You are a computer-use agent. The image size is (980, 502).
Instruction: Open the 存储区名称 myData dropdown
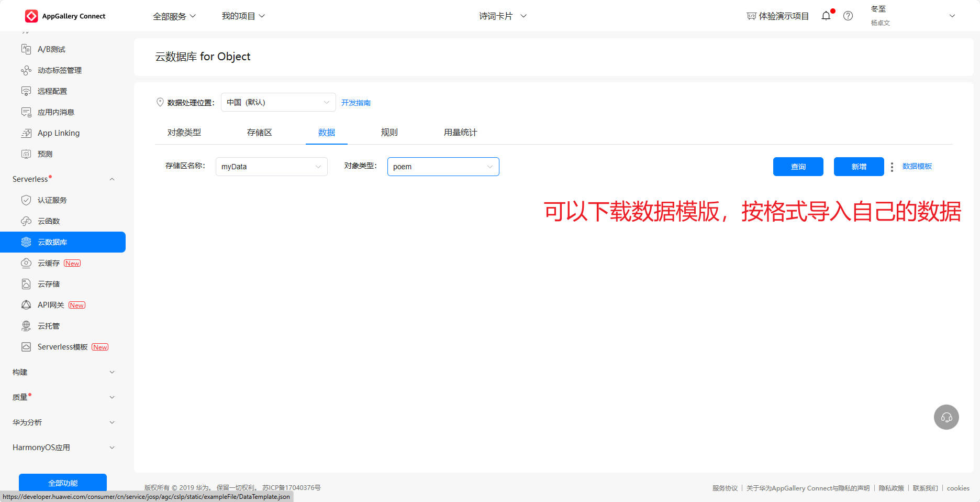coord(272,167)
